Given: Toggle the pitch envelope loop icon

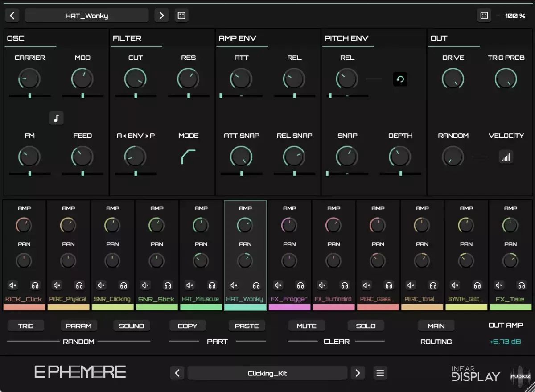Looking at the screenshot, I should [x=400, y=79].
